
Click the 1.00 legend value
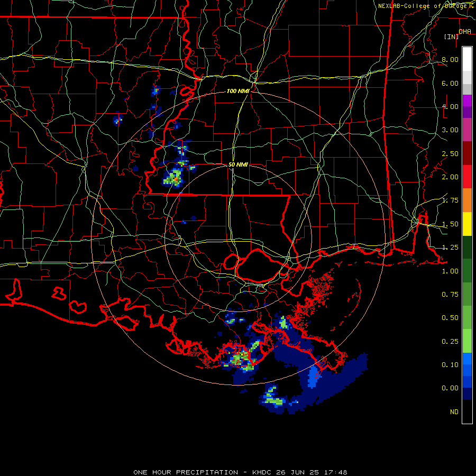tap(450, 271)
